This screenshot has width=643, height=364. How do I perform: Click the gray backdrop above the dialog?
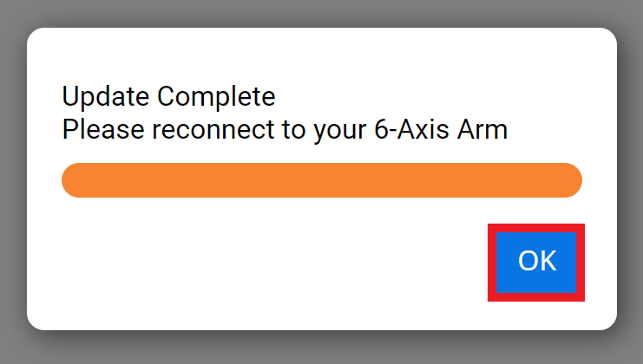321,12
